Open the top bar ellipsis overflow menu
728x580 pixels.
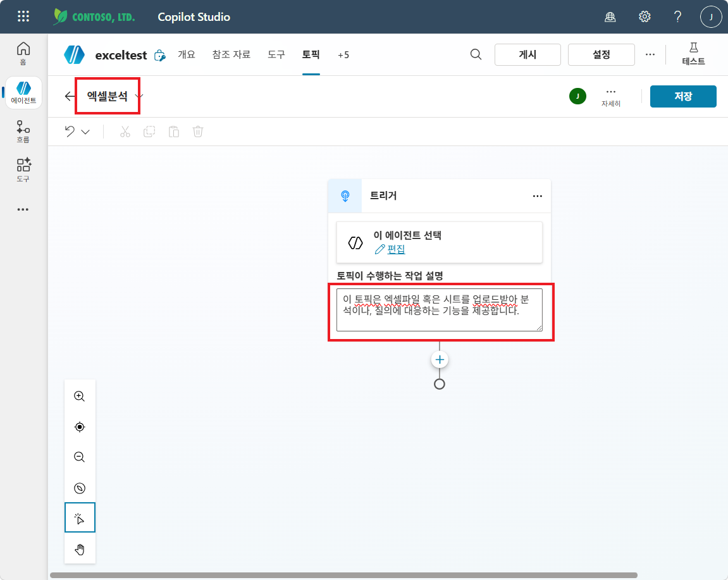[x=650, y=54]
